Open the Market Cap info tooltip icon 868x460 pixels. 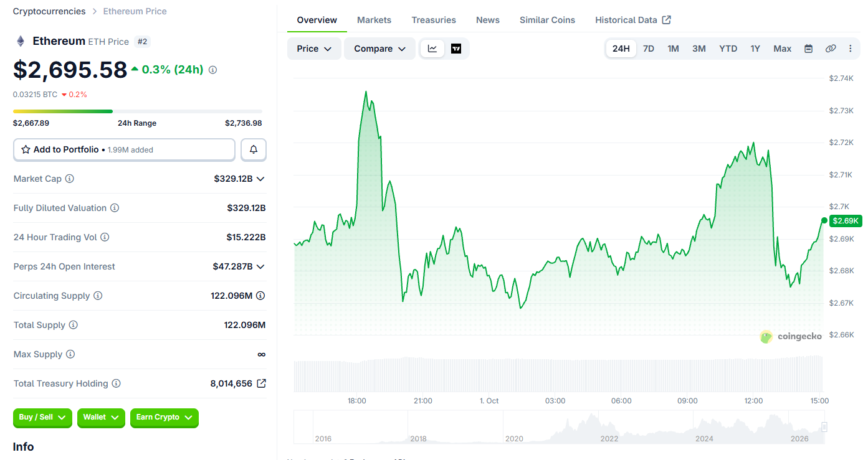click(70, 179)
